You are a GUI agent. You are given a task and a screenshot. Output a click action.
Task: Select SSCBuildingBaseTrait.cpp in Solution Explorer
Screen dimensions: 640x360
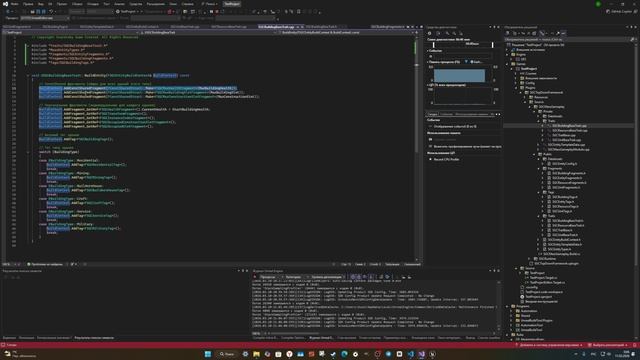pyautogui.click(x=569, y=126)
